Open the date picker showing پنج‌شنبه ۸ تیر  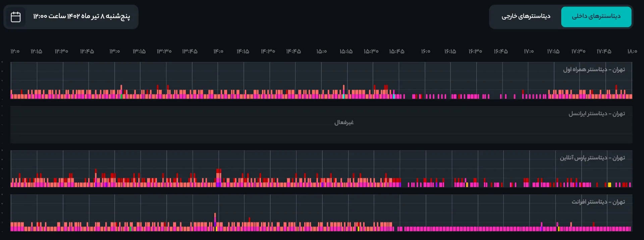coord(81,16)
